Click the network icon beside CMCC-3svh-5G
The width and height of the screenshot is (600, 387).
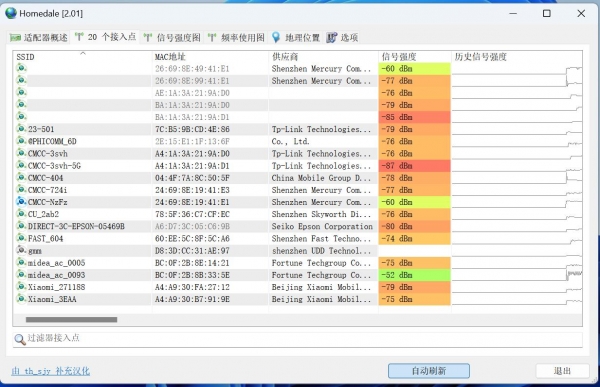point(21,165)
